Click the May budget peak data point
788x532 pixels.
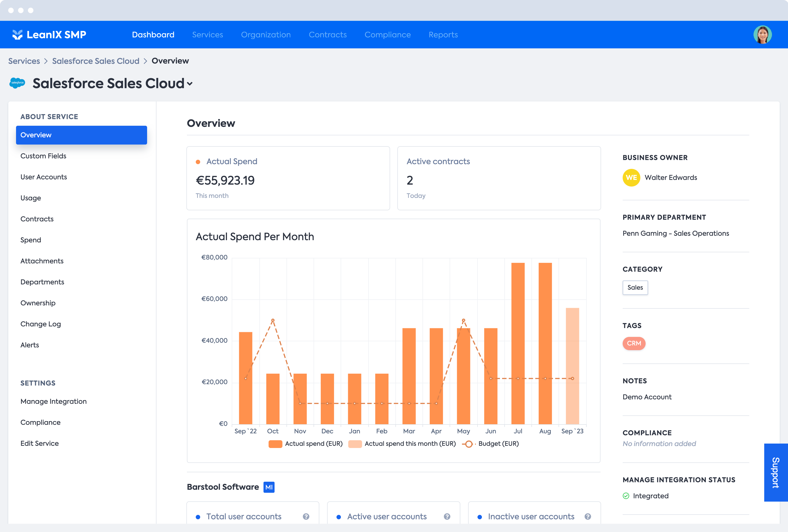[x=463, y=320]
